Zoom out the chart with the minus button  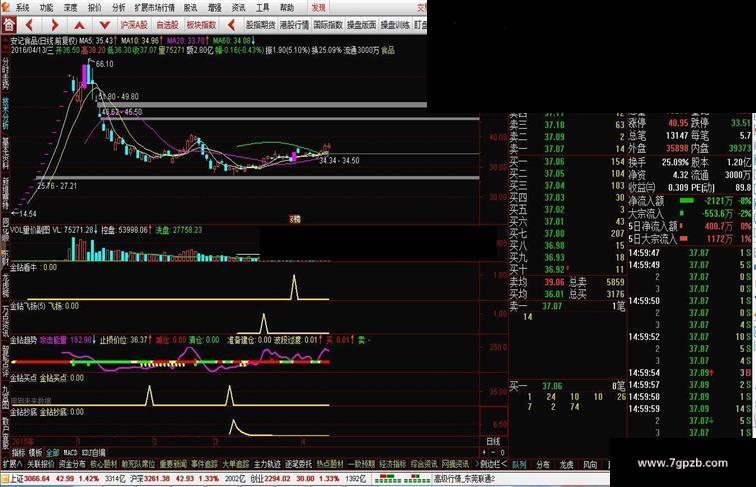click(493, 452)
